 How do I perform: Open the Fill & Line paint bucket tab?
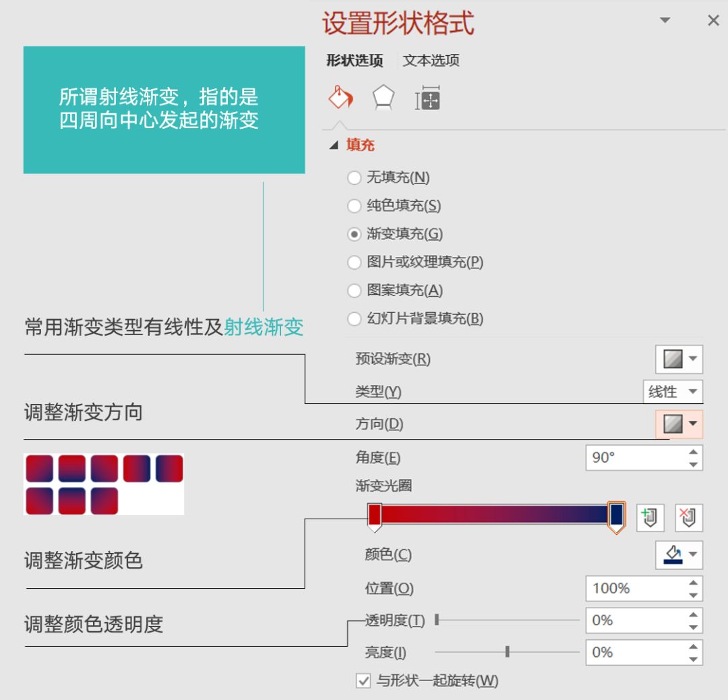pyautogui.click(x=340, y=98)
